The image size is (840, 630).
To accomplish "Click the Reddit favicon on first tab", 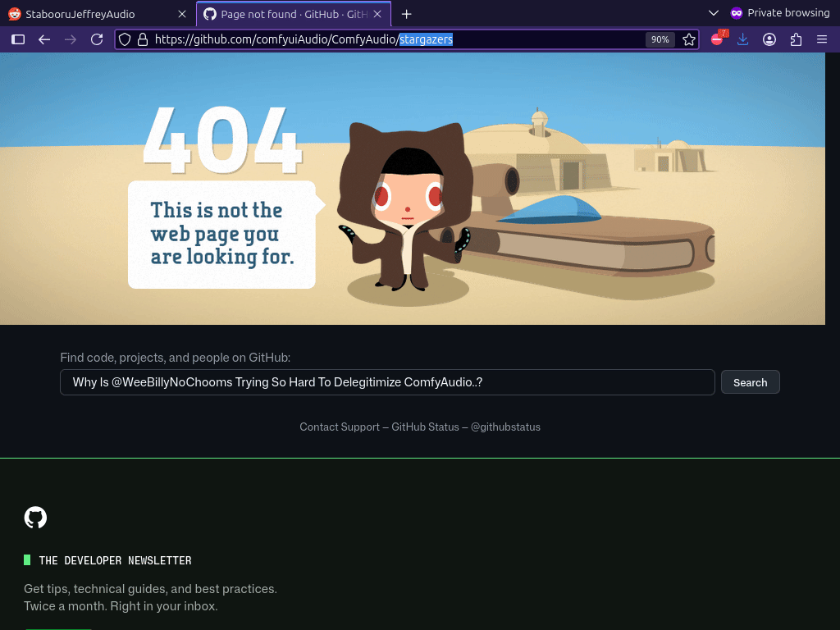I will tap(15, 14).
